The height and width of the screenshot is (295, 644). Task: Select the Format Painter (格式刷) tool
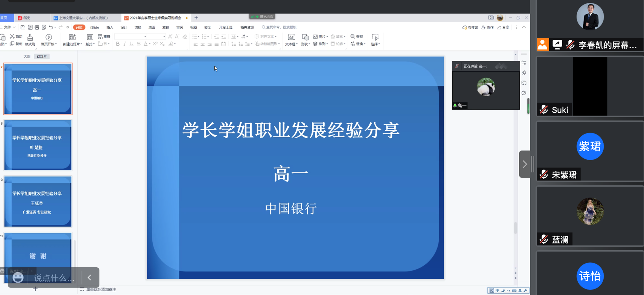coord(30,40)
